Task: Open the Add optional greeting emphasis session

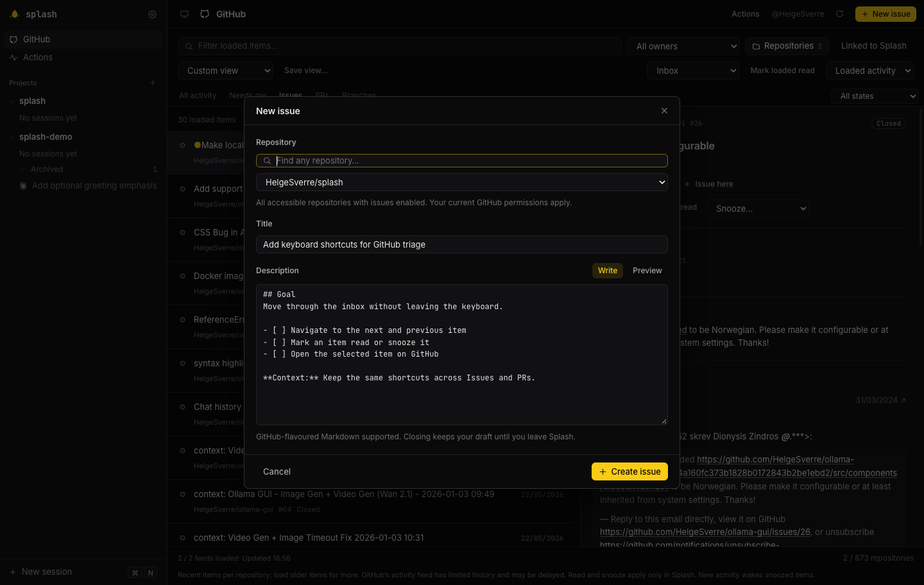Action: coord(88,186)
